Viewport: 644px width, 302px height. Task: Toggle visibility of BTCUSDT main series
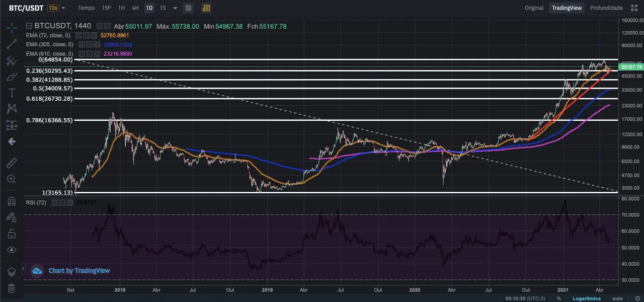coord(100,26)
